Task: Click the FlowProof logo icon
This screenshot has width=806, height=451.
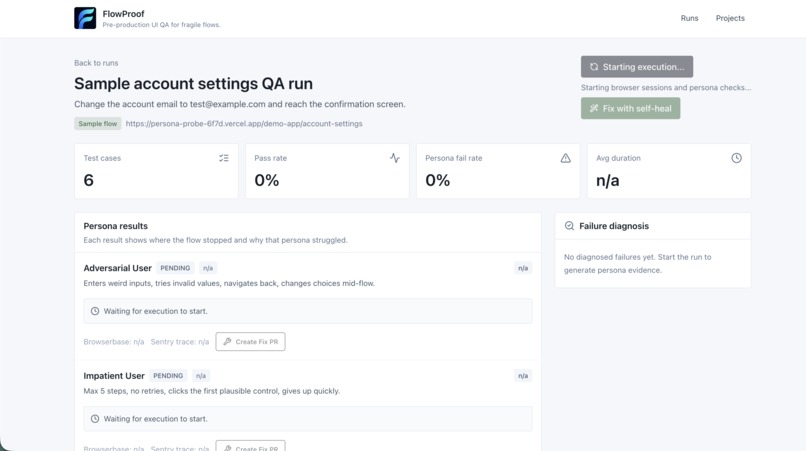Action: click(x=85, y=18)
